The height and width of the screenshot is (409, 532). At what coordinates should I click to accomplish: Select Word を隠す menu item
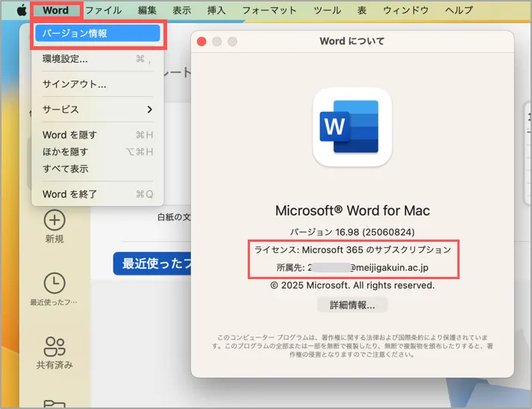(98, 135)
